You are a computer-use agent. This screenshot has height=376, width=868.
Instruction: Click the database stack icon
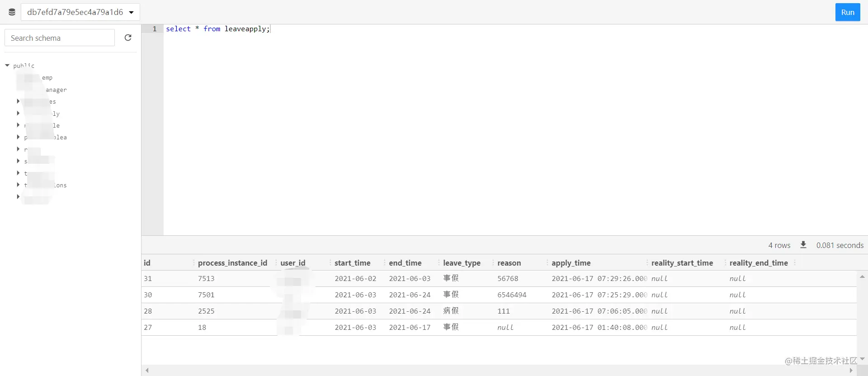[x=12, y=12]
